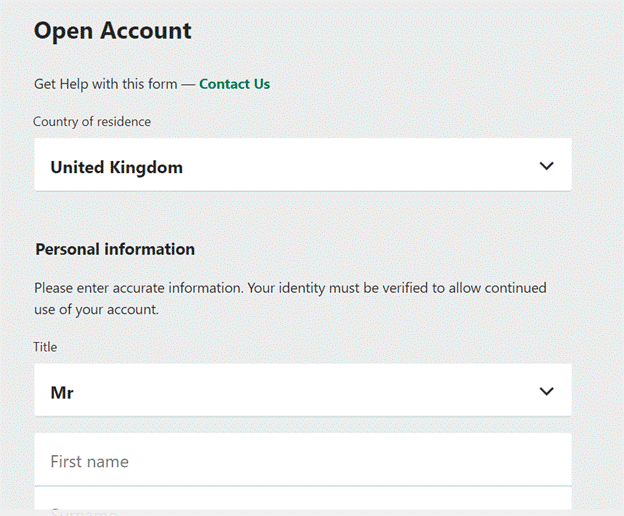This screenshot has height=516, width=624.
Task: Select the United Kingdom text value
Action: pos(116,167)
